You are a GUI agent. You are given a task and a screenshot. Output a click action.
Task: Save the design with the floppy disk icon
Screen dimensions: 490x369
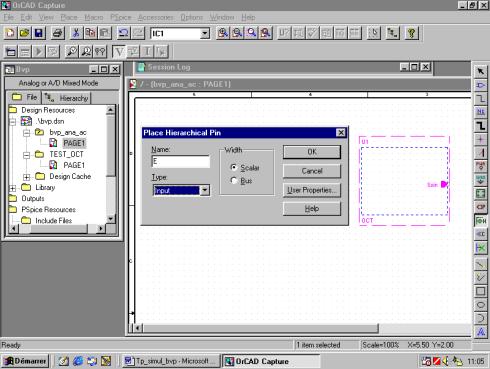38,33
